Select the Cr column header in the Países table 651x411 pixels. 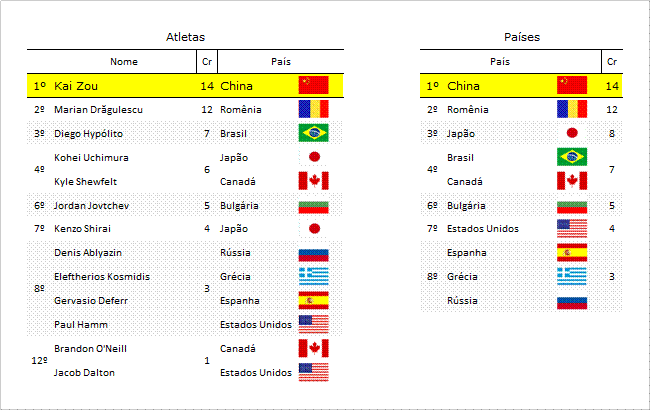tap(612, 61)
